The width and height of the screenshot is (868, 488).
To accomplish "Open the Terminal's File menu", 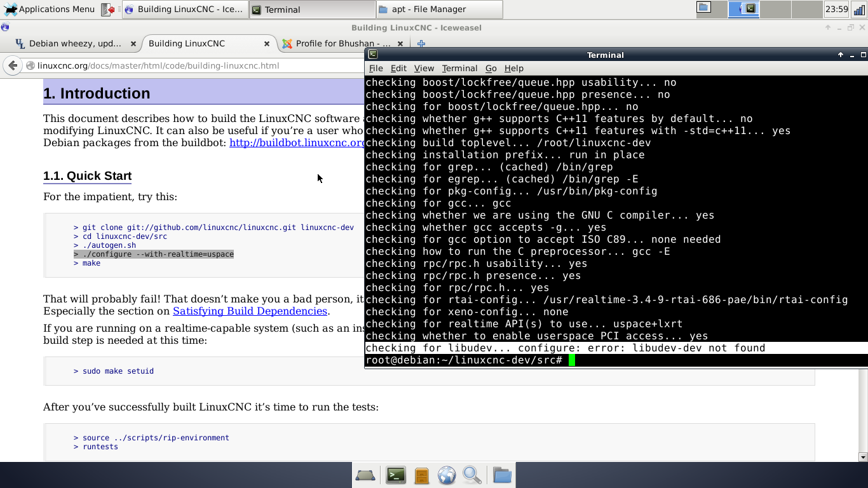I will (x=376, y=68).
